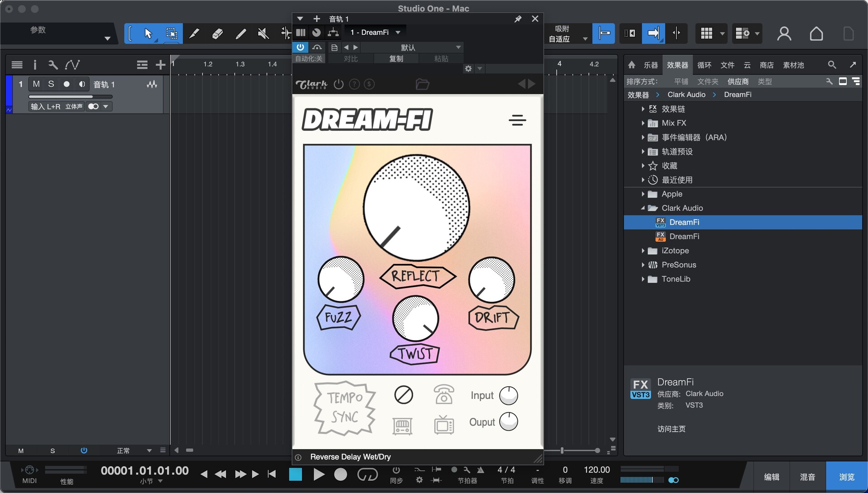Image resolution: width=868 pixels, height=493 pixels.
Task: Open the 编辑 view
Action: click(x=771, y=477)
